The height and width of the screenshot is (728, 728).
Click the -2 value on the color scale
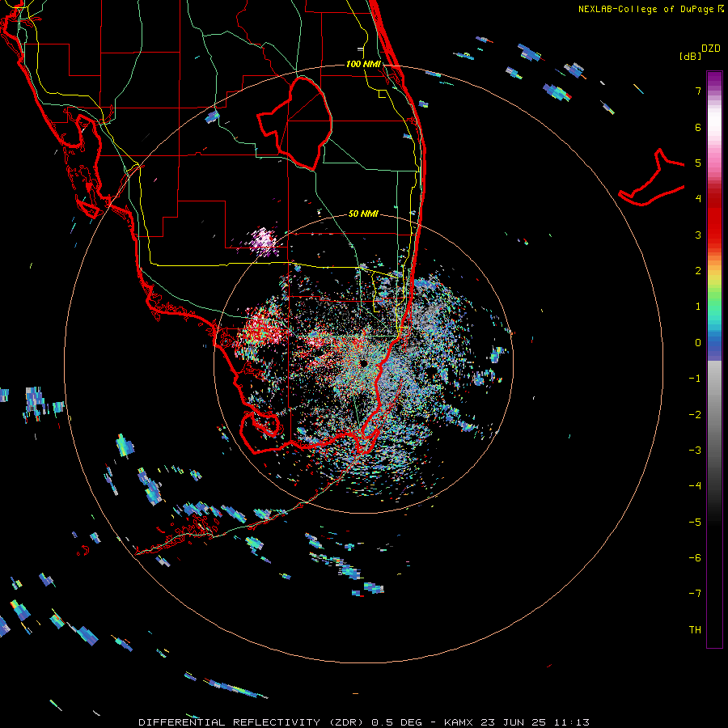click(695, 414)
